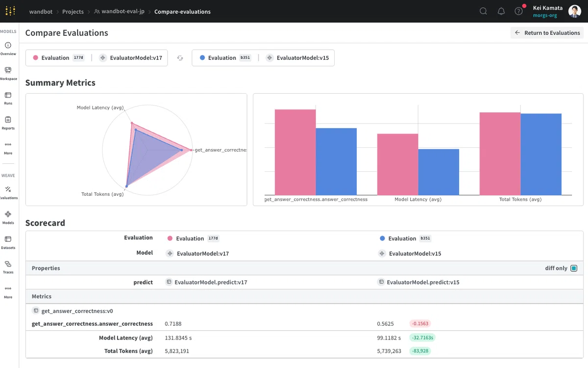Toggle the diff only checkbox
Viewport: 588px width, 368px height.
[574, 268]
